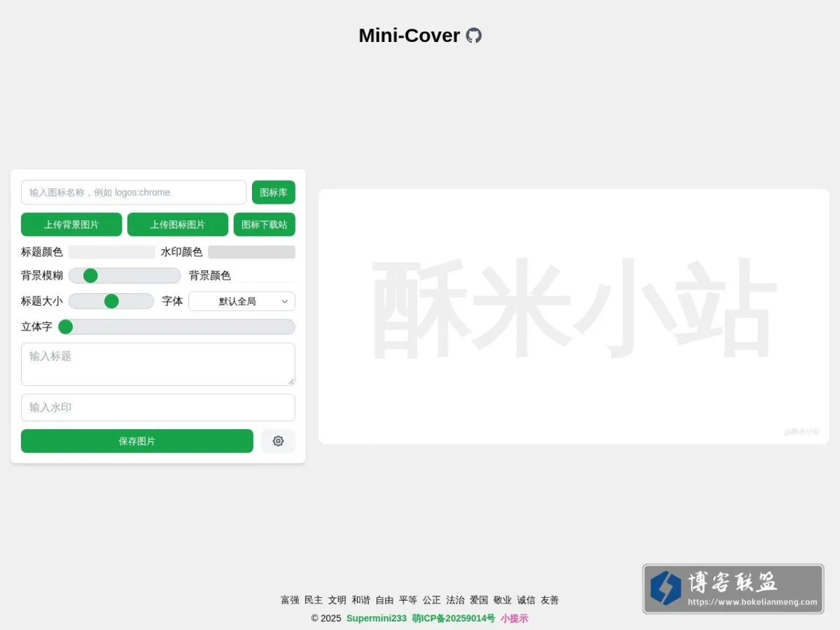Click the 小提示 tips link
This screenshot has height=630, width=840.
point(514,618)
